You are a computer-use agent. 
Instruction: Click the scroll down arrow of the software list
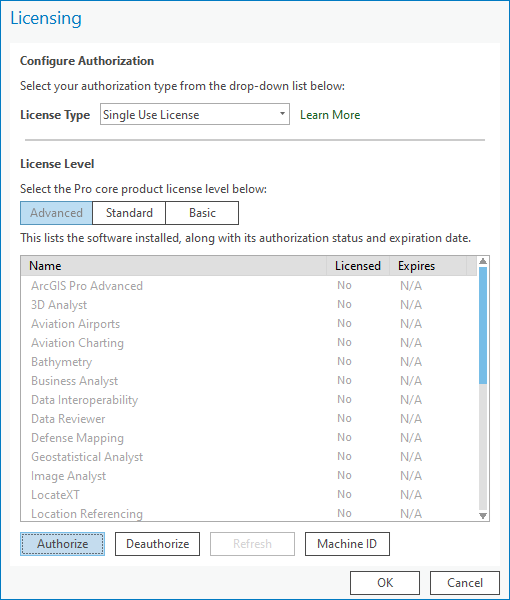coord(483,516)
